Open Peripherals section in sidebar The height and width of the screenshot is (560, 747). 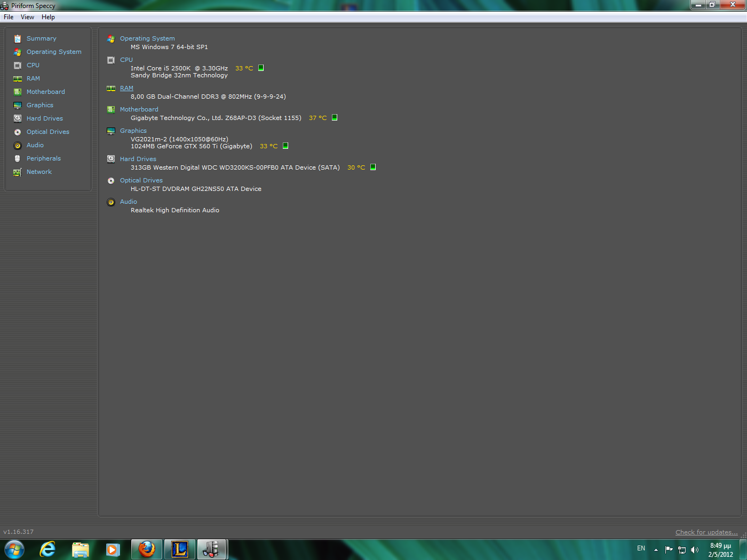click(44, 158)
